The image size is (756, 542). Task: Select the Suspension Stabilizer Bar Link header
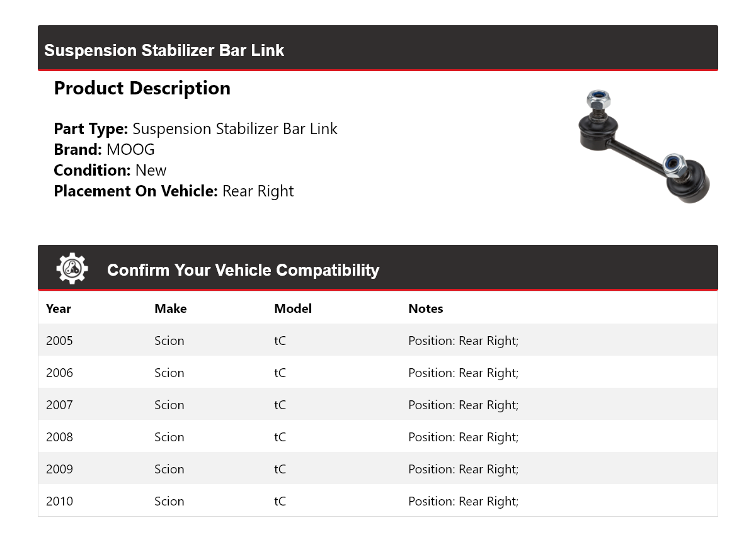[164, 50]
